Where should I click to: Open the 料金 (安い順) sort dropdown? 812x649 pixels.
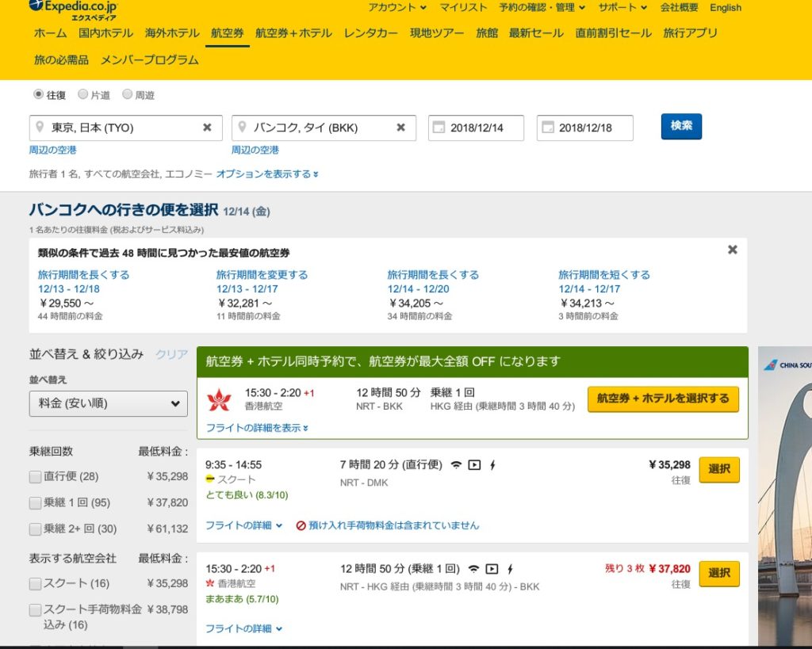pos(108,403)
